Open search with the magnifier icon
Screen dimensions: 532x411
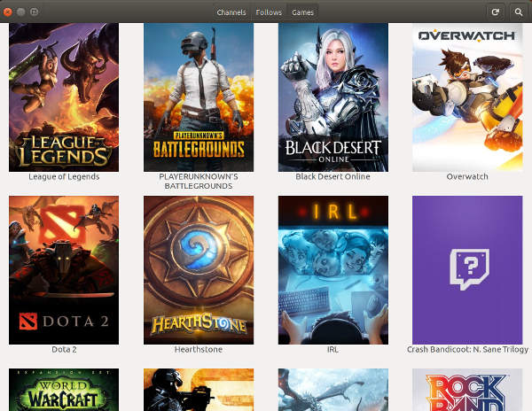pos(518,12)
